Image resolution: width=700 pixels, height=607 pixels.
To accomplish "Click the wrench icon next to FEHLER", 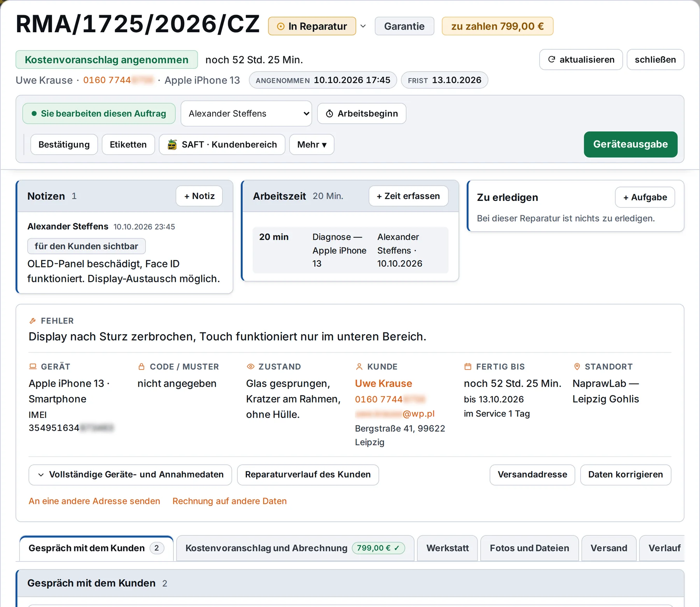I will pyautogui.click(x=33, y=321).
